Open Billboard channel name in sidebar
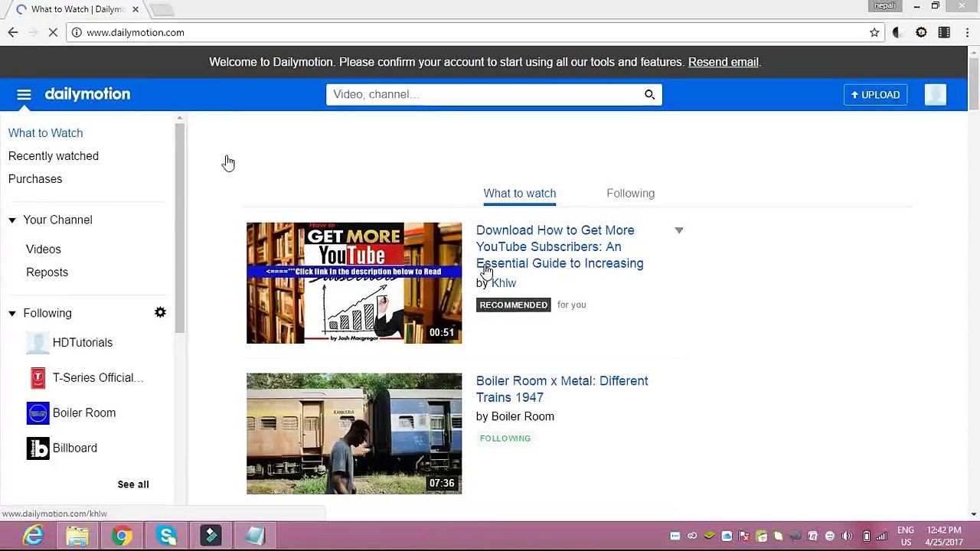Image resolution: width=980 pixels, height=551 pixels. click(x=75, y=448)
